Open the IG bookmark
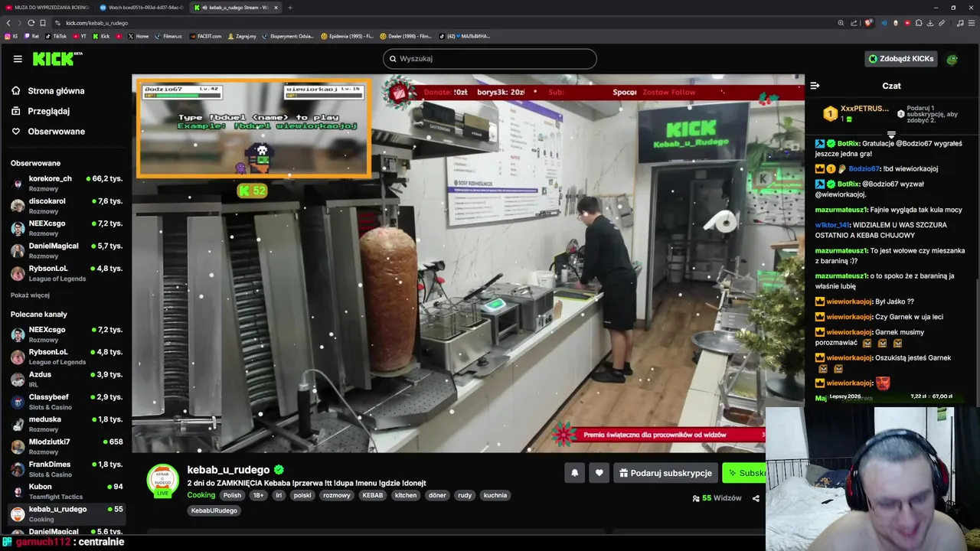Screen dimensions: 980x551 11,36
